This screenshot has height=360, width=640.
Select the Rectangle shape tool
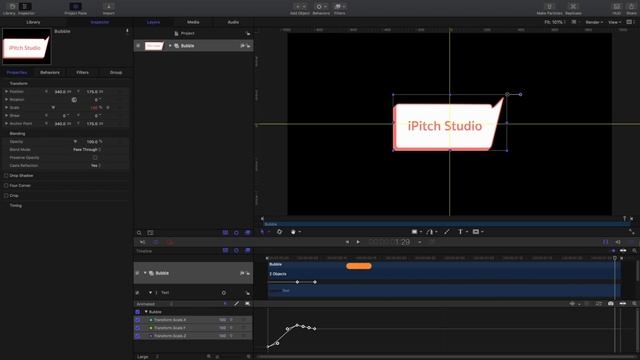(415, 232)
